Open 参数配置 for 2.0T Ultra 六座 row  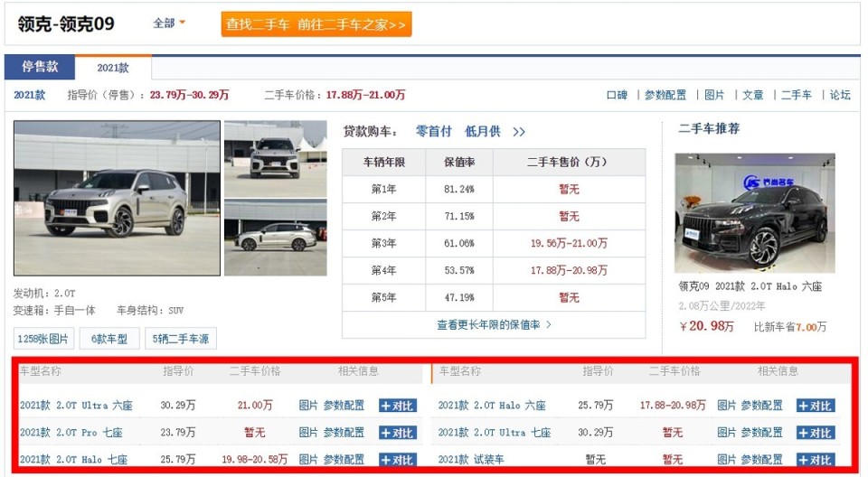click(344, 406)
